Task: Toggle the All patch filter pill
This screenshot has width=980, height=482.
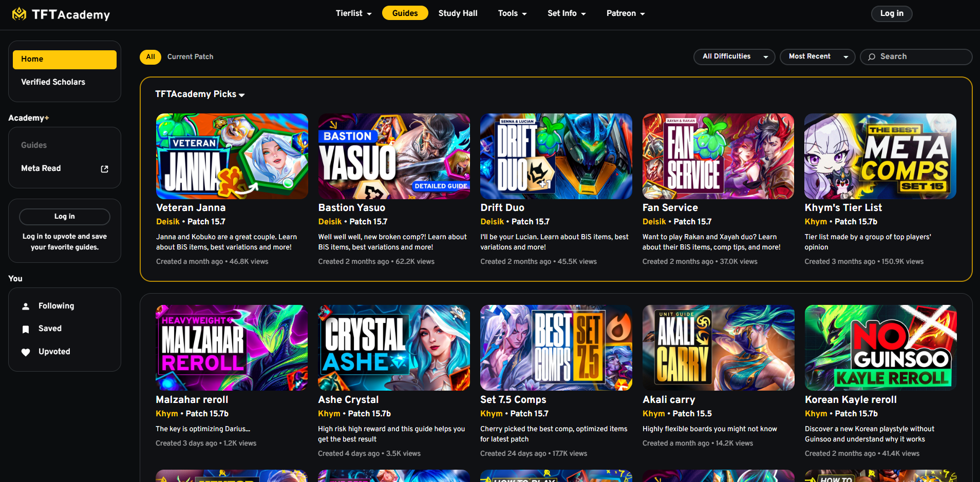Action: (150, 57)
